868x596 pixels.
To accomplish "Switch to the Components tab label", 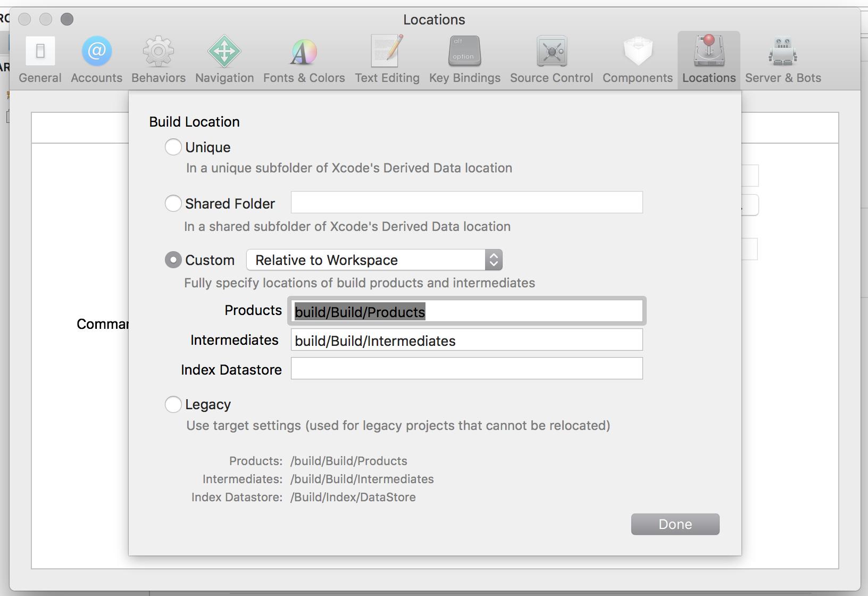I will (638, 78).
